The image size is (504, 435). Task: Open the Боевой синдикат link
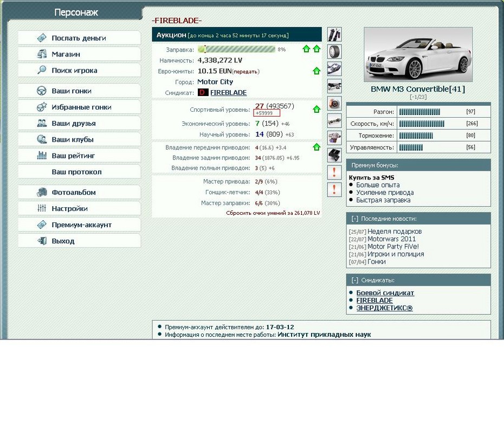point(385,293)
